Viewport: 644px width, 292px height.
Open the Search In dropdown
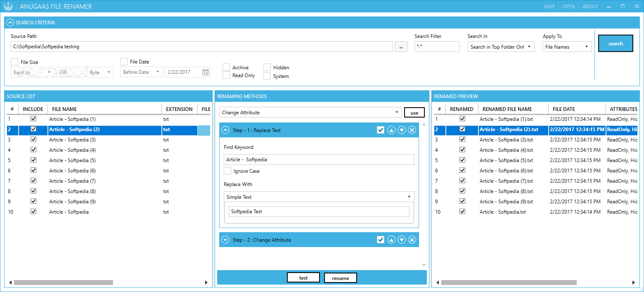click(x=501, y=47)
